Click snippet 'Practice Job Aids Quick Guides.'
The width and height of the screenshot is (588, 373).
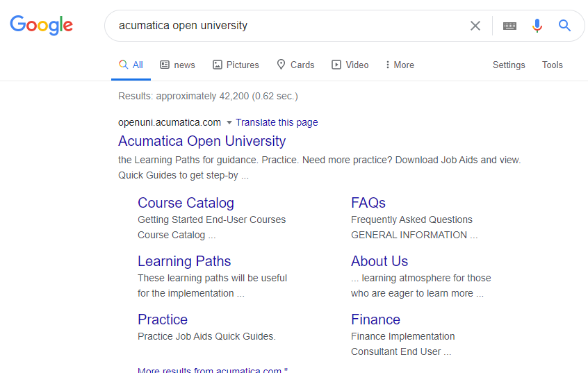coord(206,336)
